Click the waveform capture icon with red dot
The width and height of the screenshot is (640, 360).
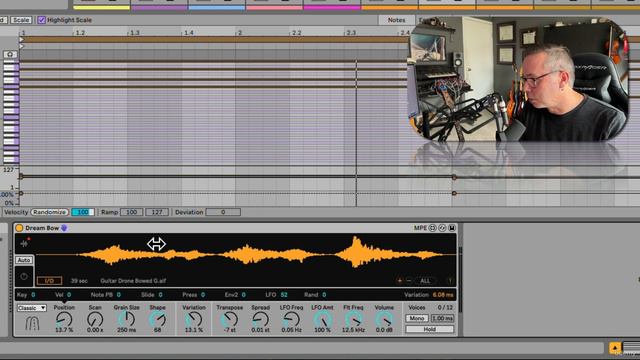[x=24, y=243]
